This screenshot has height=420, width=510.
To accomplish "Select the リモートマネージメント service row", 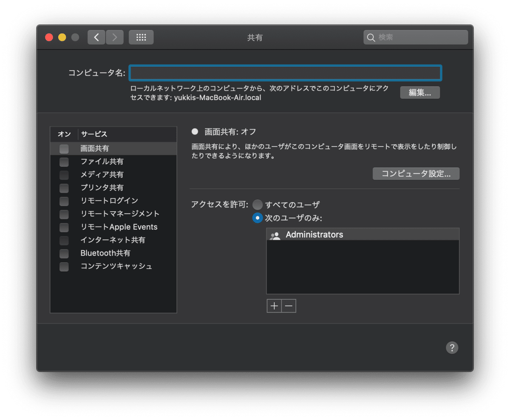I will [x=113, y=214].
